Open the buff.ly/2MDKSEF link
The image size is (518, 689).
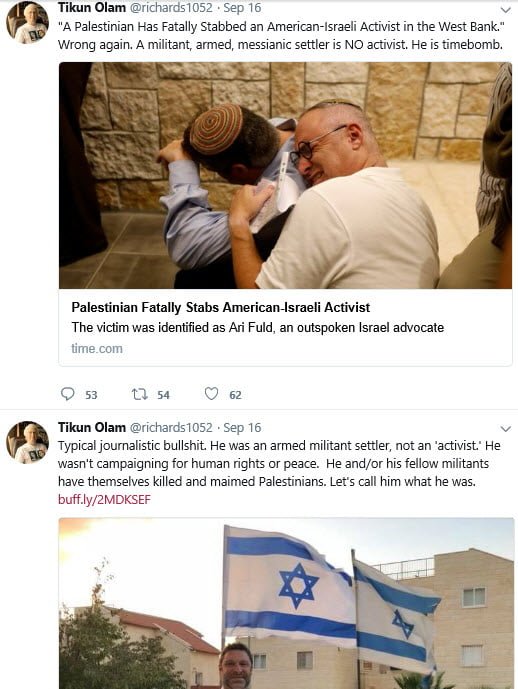click(x=104, y=500)
